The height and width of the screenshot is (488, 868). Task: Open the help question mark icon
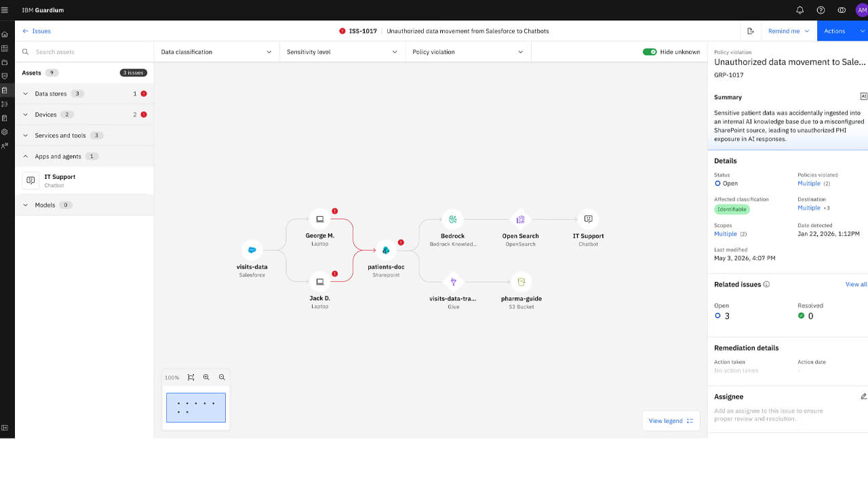[821, 10]
